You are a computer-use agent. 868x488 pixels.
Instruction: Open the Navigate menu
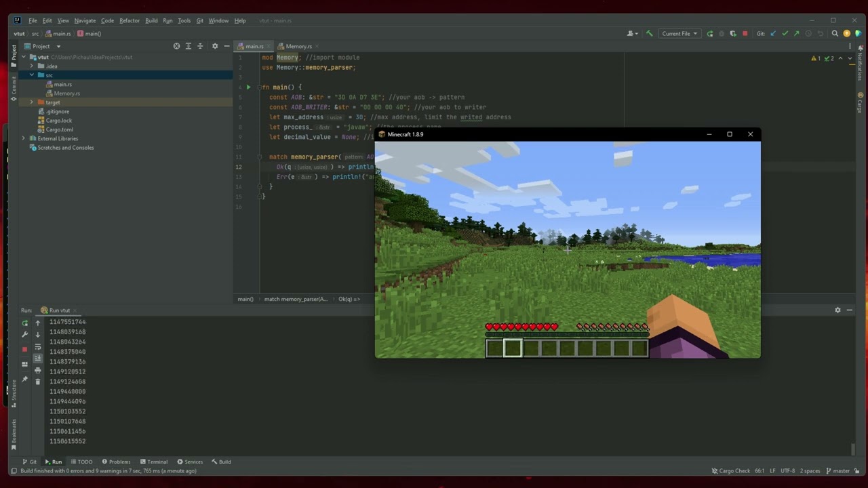point(85,20)
